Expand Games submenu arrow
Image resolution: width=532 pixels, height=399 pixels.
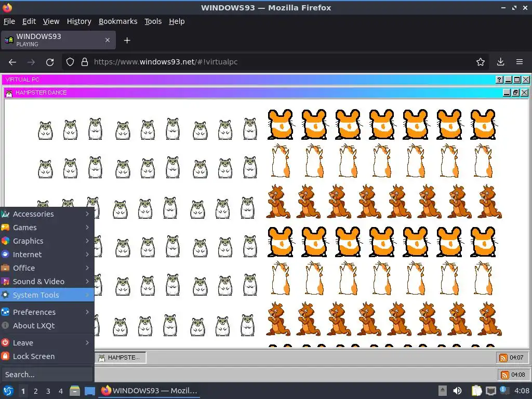[87, 228]
